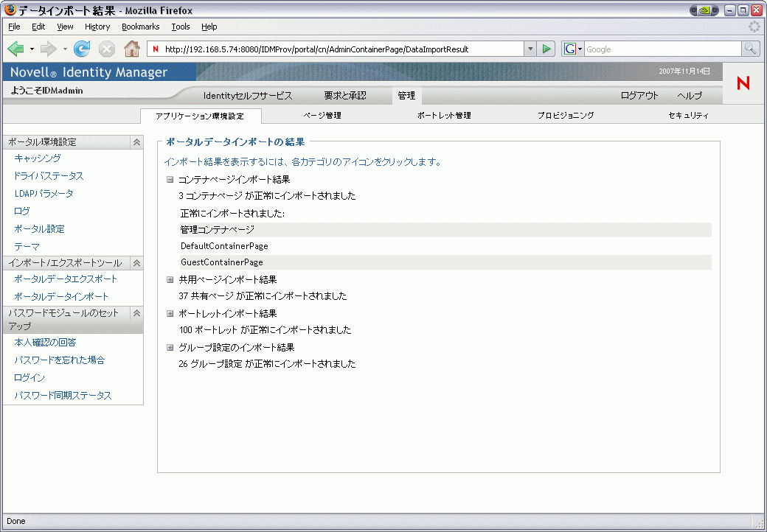Open the Bookmarks menu
The height and width of the screenshot is (532, 767).
coord(140,27)
